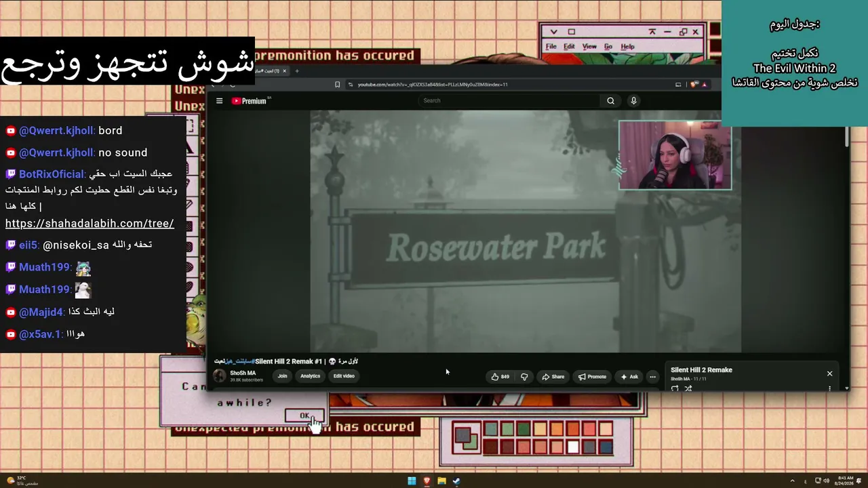Click the @x5av.1 username in chat
The image size is (868, 488).
(x=40, y=334)
